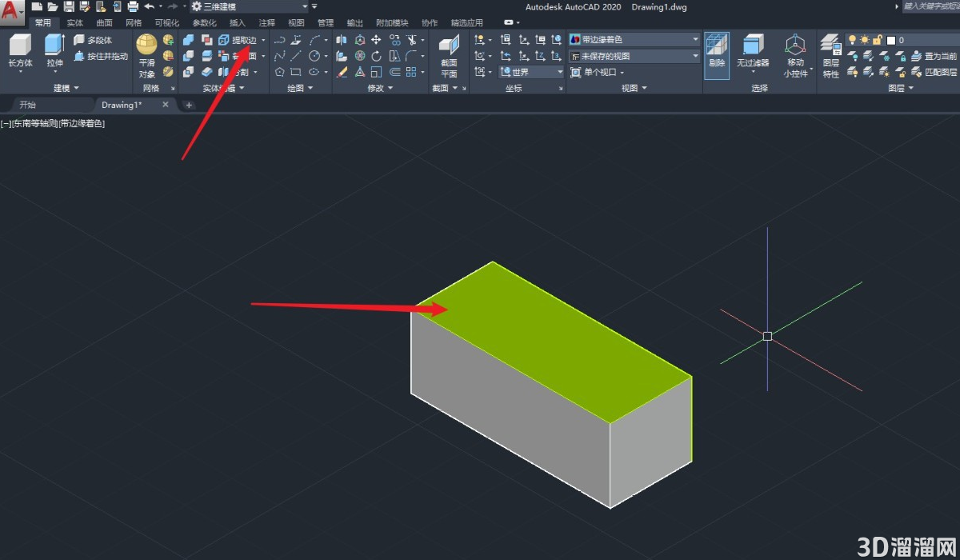Click the 带边缘着色 viewport style label

click(82, 124)
